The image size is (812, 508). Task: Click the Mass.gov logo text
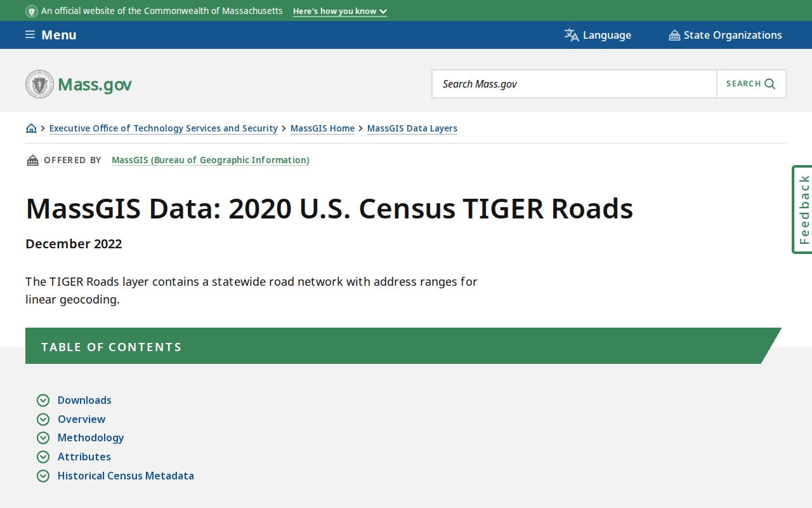(95, 84)
